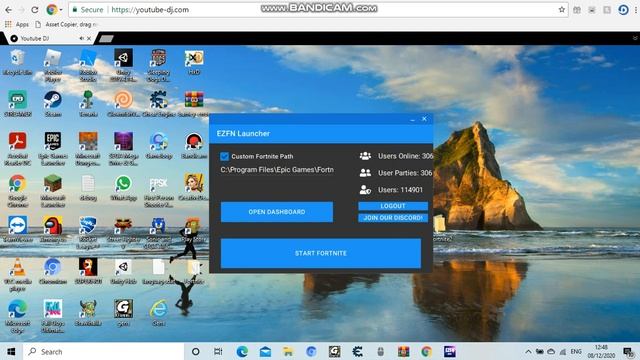
Task: Open the Unity Hub desktop shortcut
Action: tap(123, 271)
